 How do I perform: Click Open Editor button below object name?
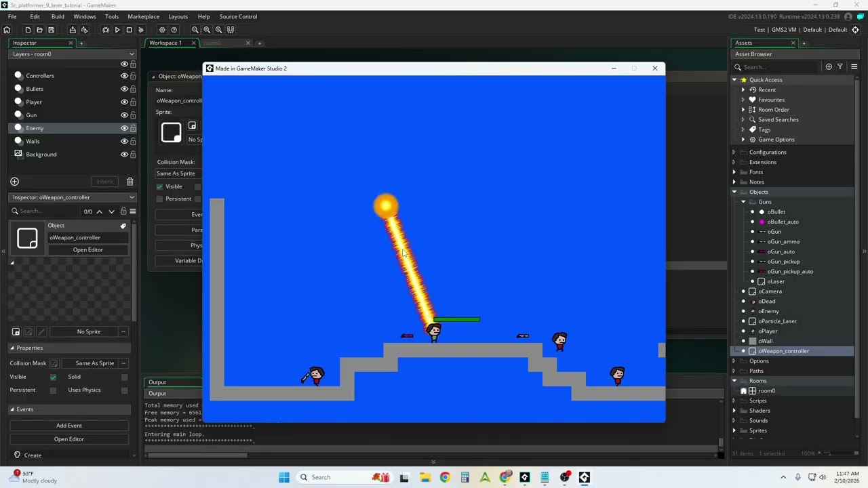(x=88, y=250)
